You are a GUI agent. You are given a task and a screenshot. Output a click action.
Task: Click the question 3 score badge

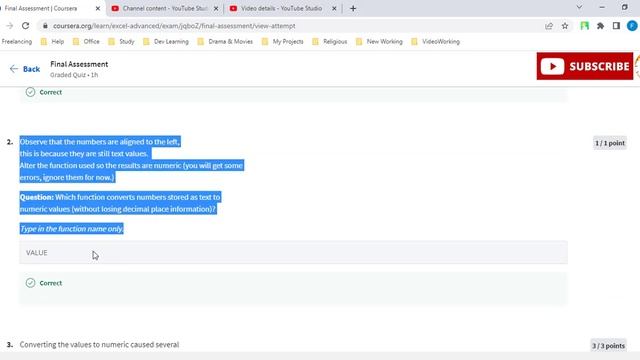coord(608,345)
